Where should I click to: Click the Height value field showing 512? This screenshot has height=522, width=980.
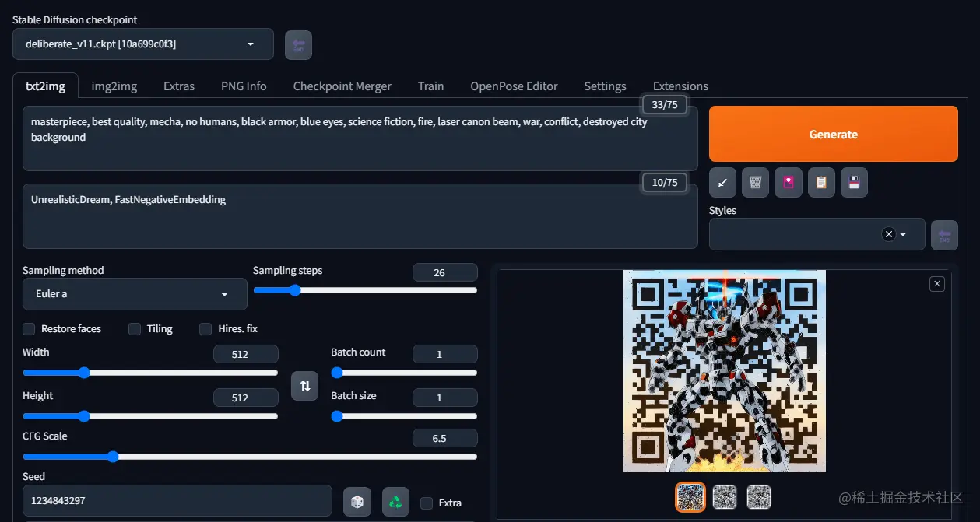point(245,398)
